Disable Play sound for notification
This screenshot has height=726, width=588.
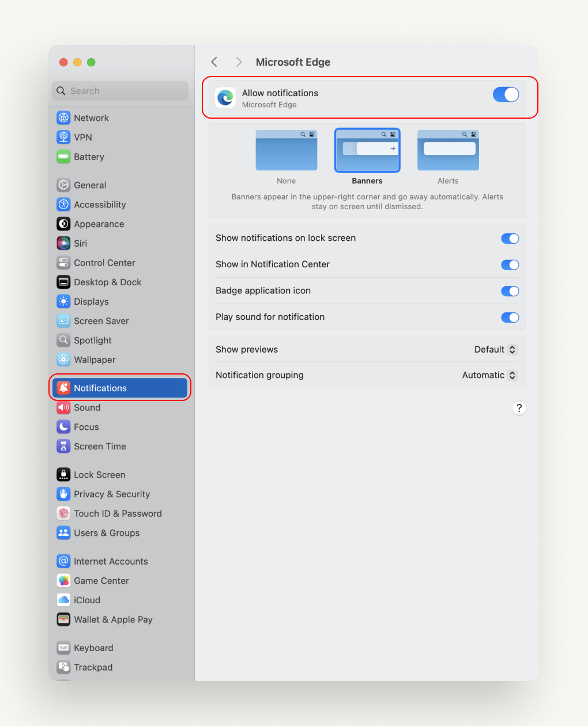510,317
